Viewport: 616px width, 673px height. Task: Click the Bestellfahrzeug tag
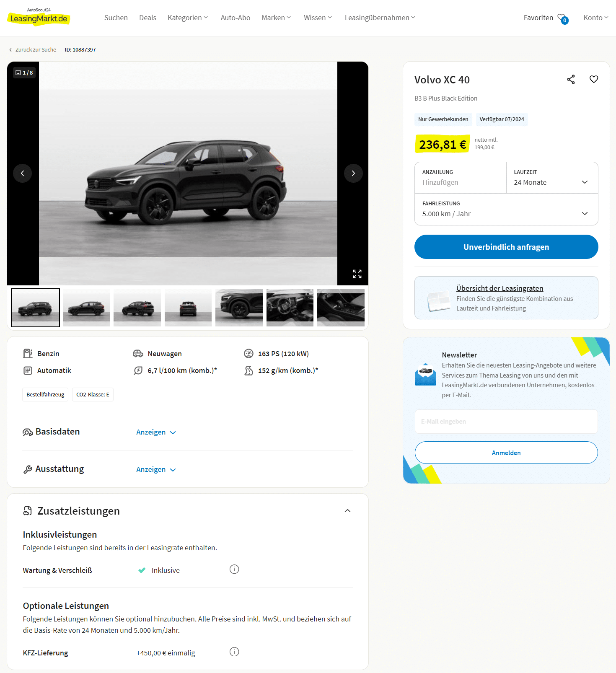pyautogui.click(x=45, y=394)
